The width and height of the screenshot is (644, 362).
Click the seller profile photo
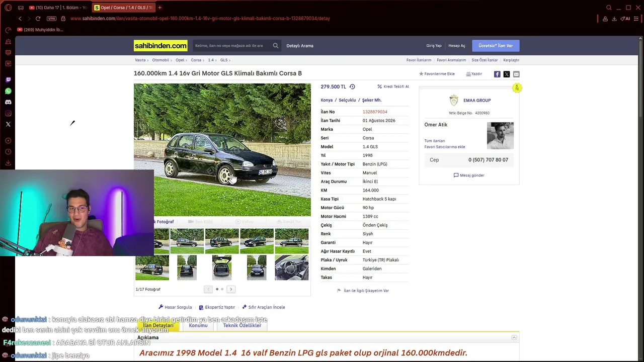[x=500, y=136]
